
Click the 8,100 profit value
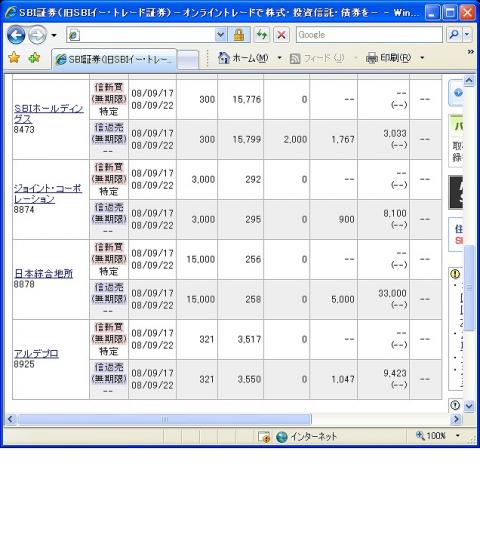[x=395, y=213]
